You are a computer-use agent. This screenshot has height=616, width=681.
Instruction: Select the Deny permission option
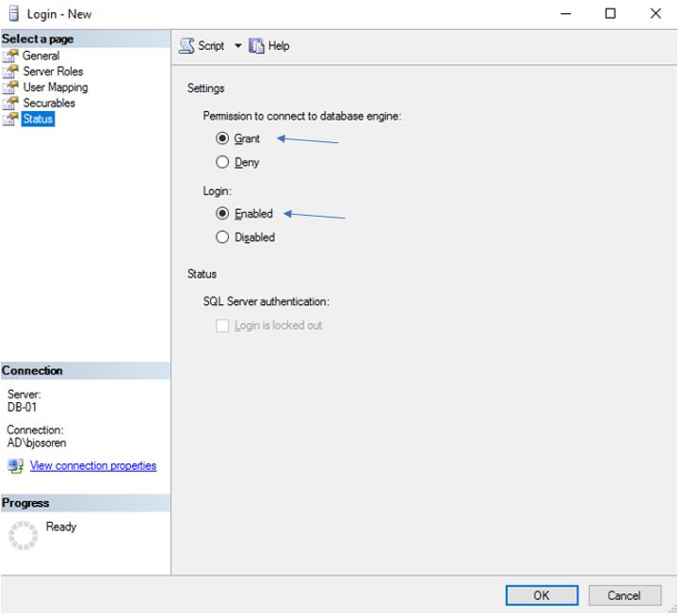click(x=222, y=162)
